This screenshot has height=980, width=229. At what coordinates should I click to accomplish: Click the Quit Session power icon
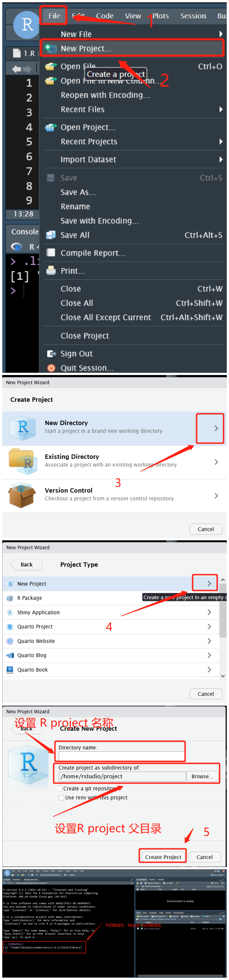[51, 367]
